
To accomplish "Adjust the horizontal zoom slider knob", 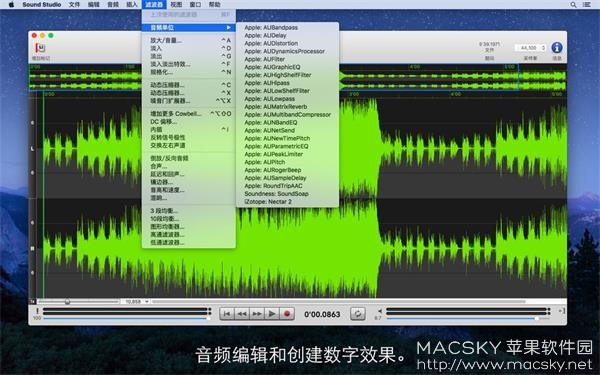I will point(67,302).
